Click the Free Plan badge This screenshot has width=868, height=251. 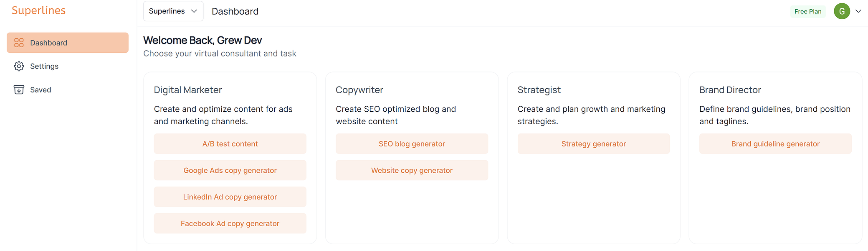807,11
